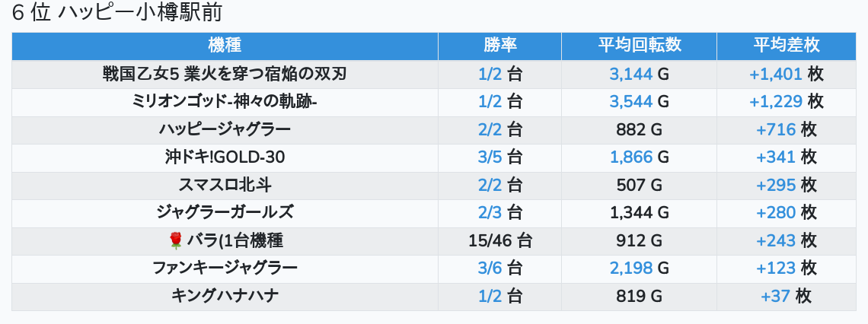Select the 平均回転数 column header
The height and width of the screenshot is (324, 868).
tap(640, 46)
